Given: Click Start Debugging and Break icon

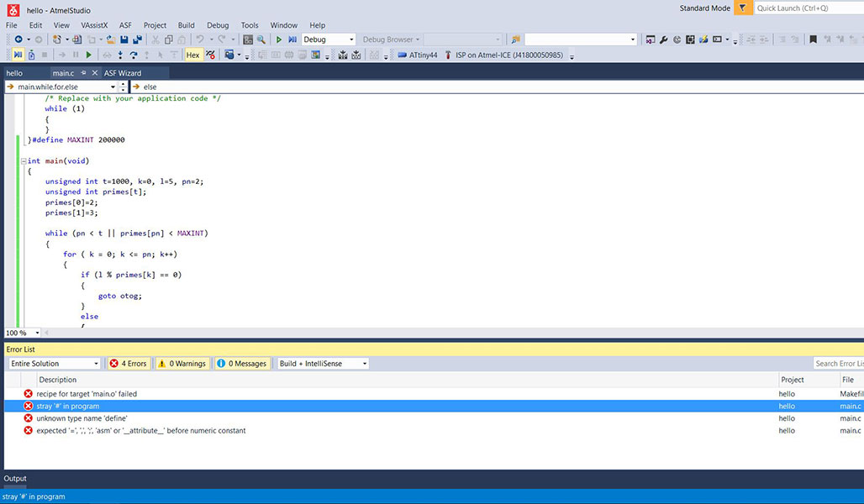Looking at the screenshot, I should [x=292, y=39].
